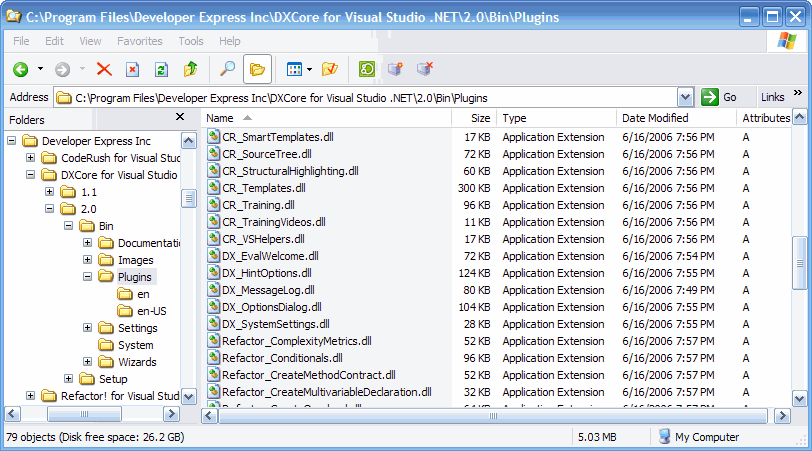The width and height of the screenshot is (812, 451).
Task: Expand the Settings folder node
Action: click(x=88, y=327)
